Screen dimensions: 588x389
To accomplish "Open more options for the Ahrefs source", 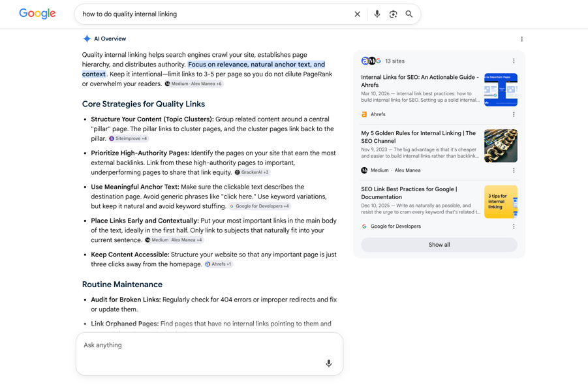I will pyautogui.click(x=514, y=114).
